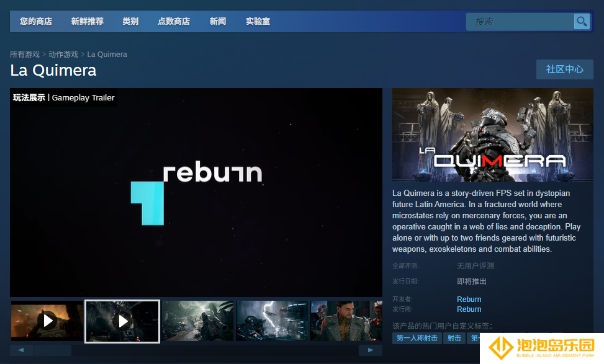Click the 即将推出 release date text

[472, 282]
